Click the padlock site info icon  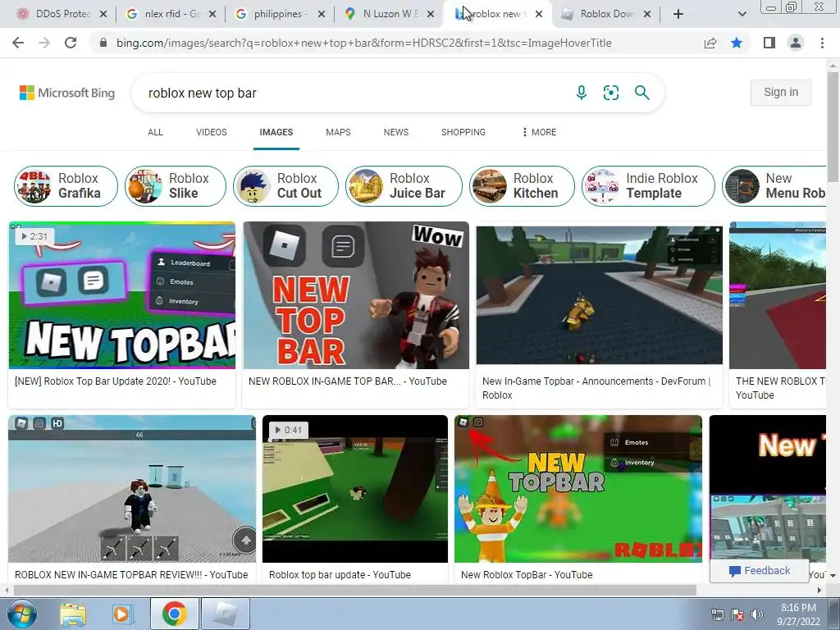pos(103,43)
